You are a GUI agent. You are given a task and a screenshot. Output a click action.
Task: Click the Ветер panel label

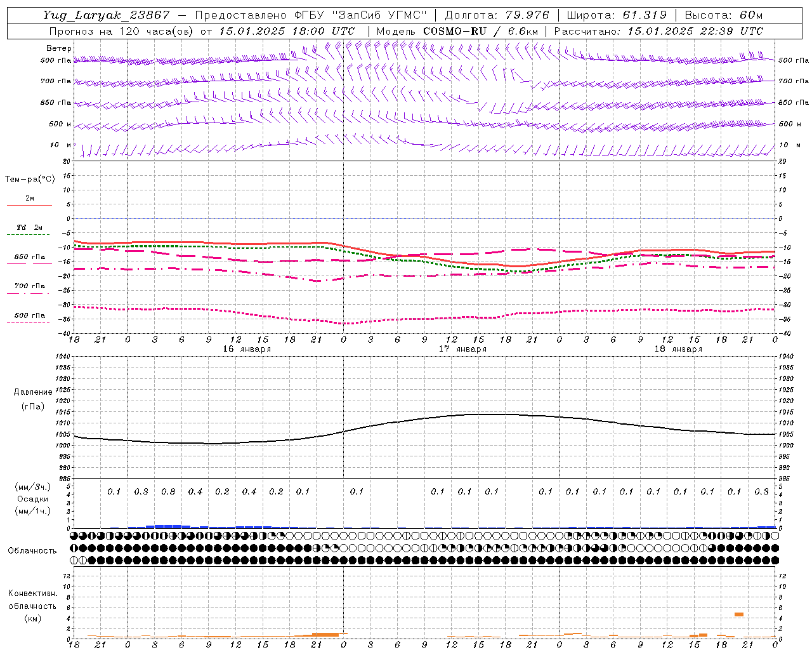pos(59,48)
